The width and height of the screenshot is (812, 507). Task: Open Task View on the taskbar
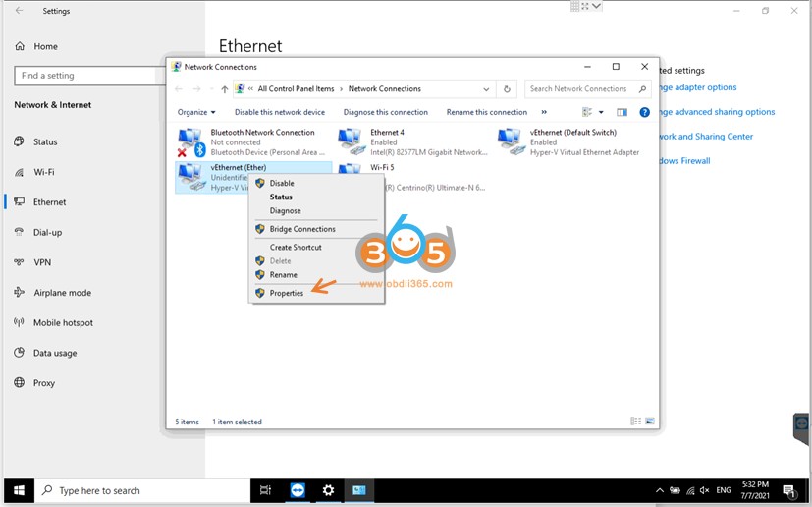[x=265, y=490]
